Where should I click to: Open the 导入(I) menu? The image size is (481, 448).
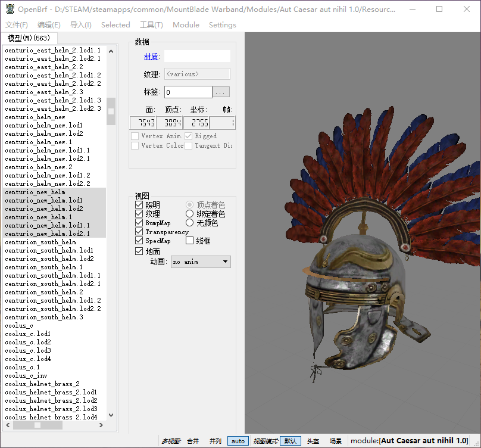click(81, 25)
